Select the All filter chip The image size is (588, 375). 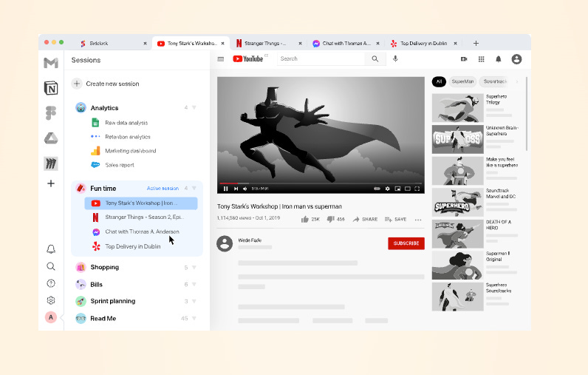pyautogui.click(x=439, y=81)
